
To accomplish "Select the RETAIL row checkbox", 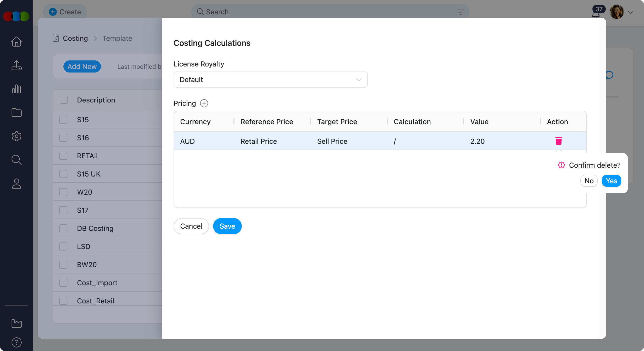I will tap(63, 156).
